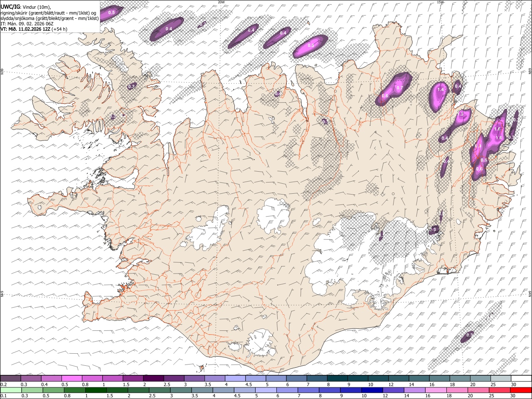Click the deep navy blue swatch after lower 10
The image size is (532, 399).
372,390
